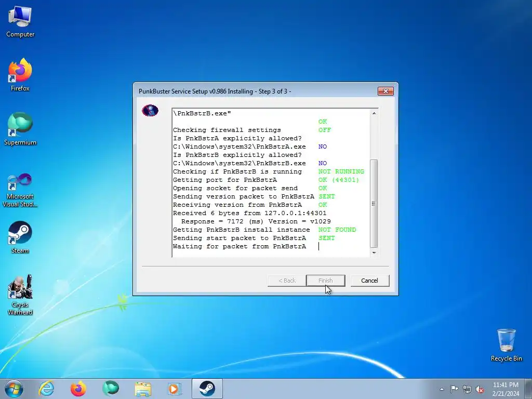Open the network status tray icon
Viewport: 532px width, 399px height.
(467, 389)
